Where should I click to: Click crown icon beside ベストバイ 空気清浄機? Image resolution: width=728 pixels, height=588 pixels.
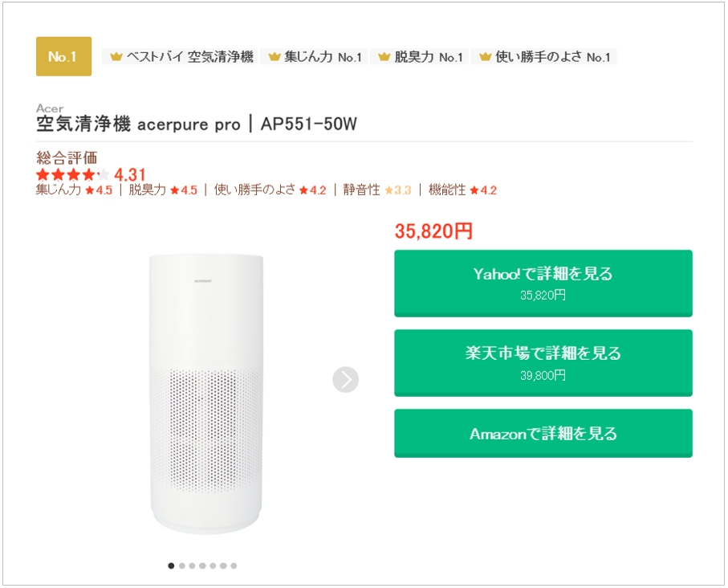pyautogui.click(x=116, y=57)
